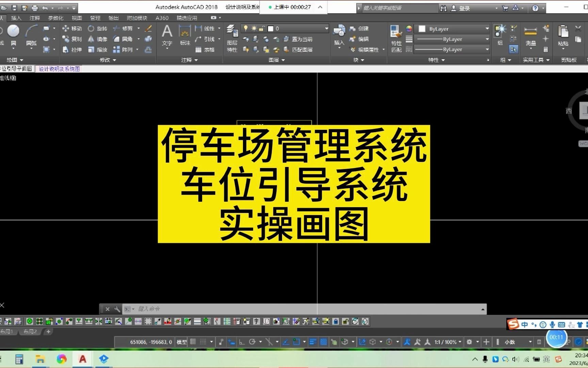Open color wheel object color icon

point(409,29)
